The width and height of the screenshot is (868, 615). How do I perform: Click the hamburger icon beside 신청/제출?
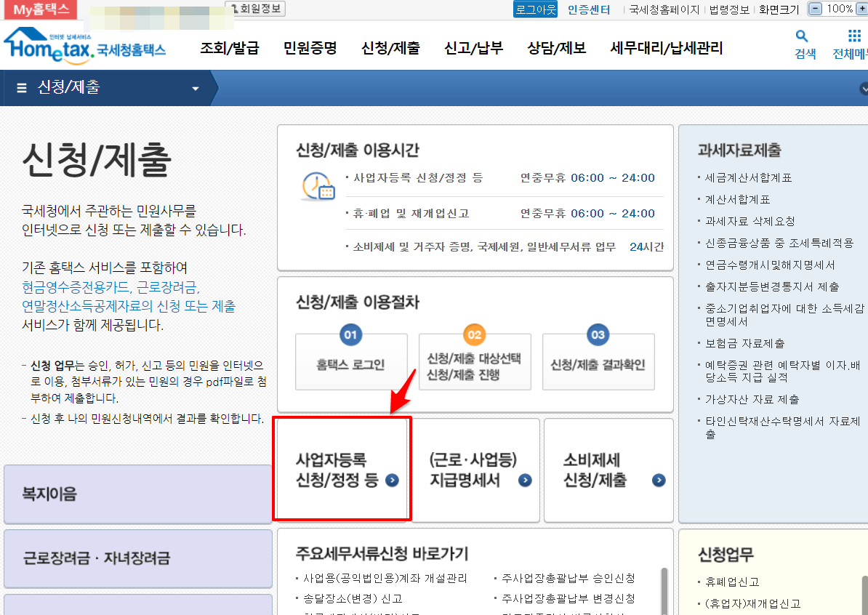pos(22,87)
